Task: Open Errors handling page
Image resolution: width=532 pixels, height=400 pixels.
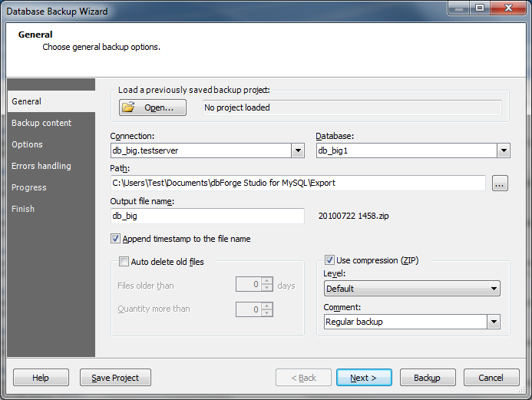Action: click(x=51, y=166)
